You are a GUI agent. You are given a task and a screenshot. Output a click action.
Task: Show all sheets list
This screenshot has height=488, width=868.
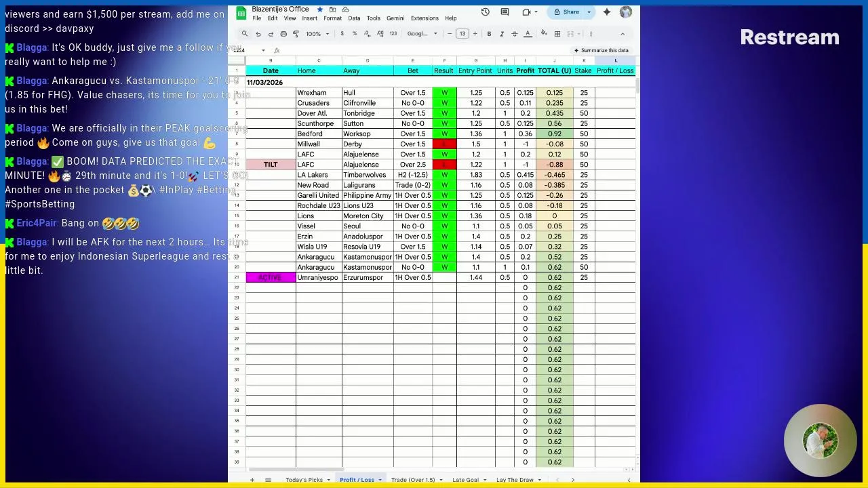click(x=268, y=480)
